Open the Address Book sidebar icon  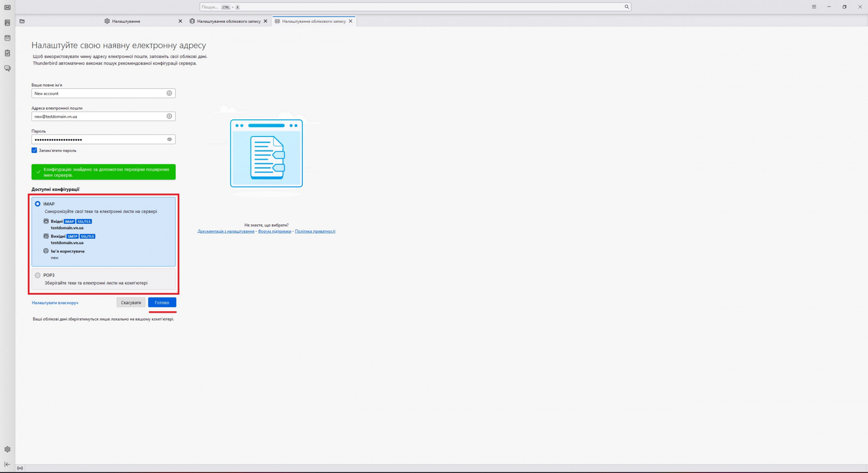click(x=7, y=23)
